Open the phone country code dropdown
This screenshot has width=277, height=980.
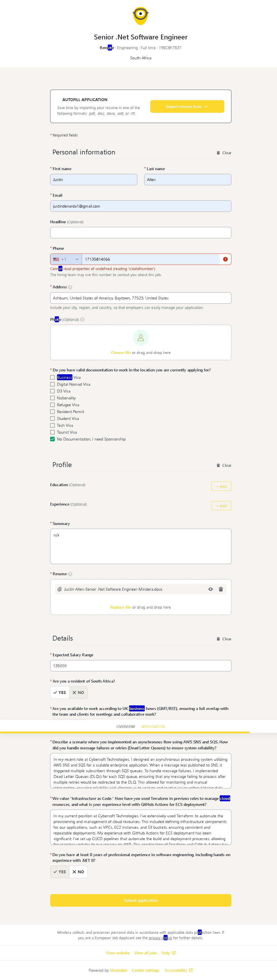coord(66,259)
